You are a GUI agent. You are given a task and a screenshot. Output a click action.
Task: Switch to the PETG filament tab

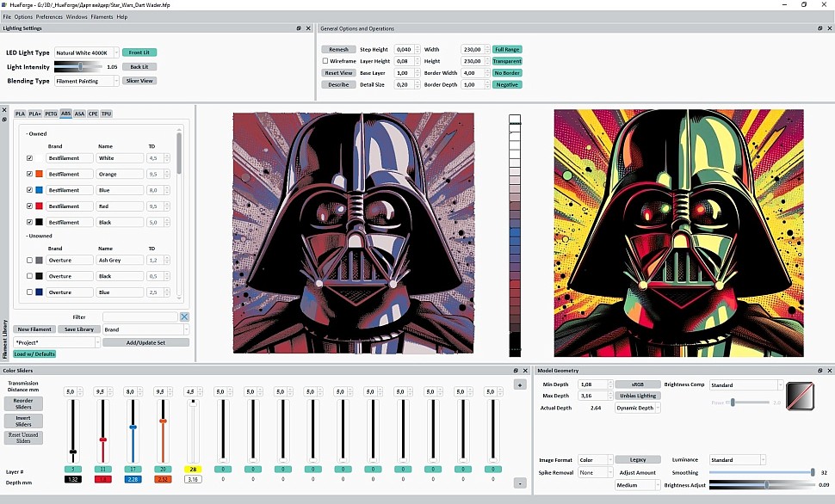[x=52, y=114]
